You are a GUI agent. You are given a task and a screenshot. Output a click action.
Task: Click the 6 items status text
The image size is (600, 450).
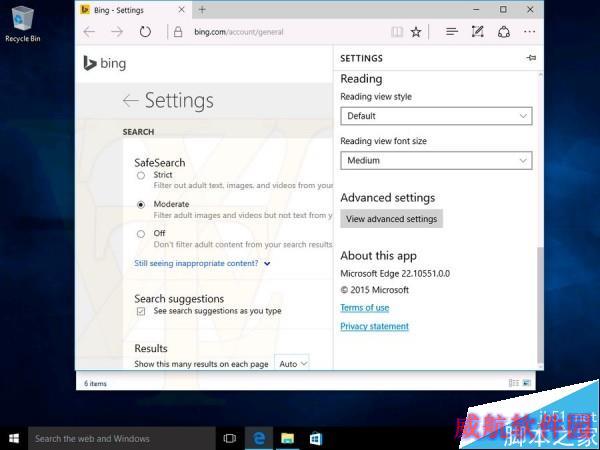pos(95,383)
